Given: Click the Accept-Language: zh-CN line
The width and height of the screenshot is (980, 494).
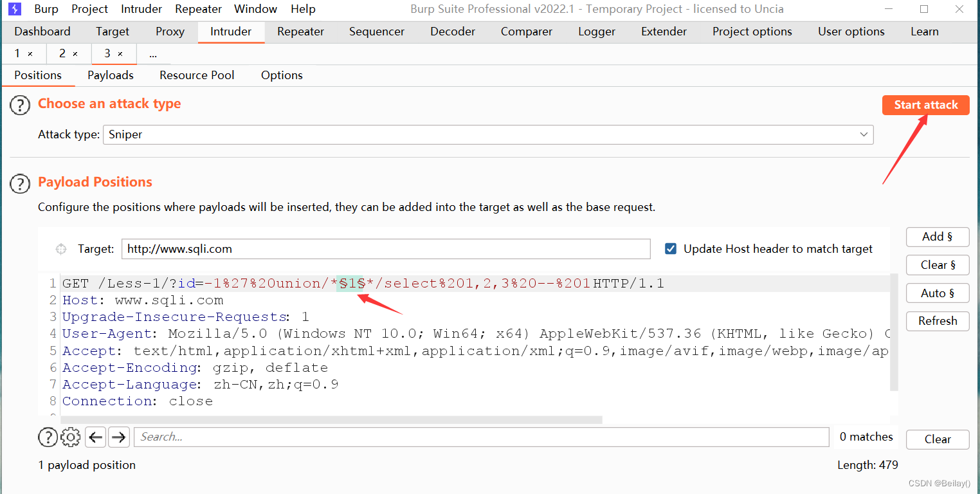Looking at the screenshot, I should (200, 385).
